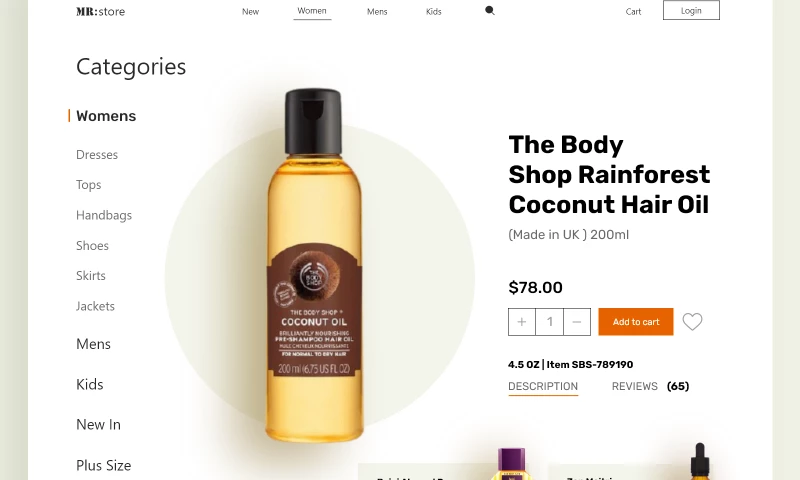This screenshot has height=480, width=800.
Task: Add product to wishlist via heart icon
Action: point(692,321)
